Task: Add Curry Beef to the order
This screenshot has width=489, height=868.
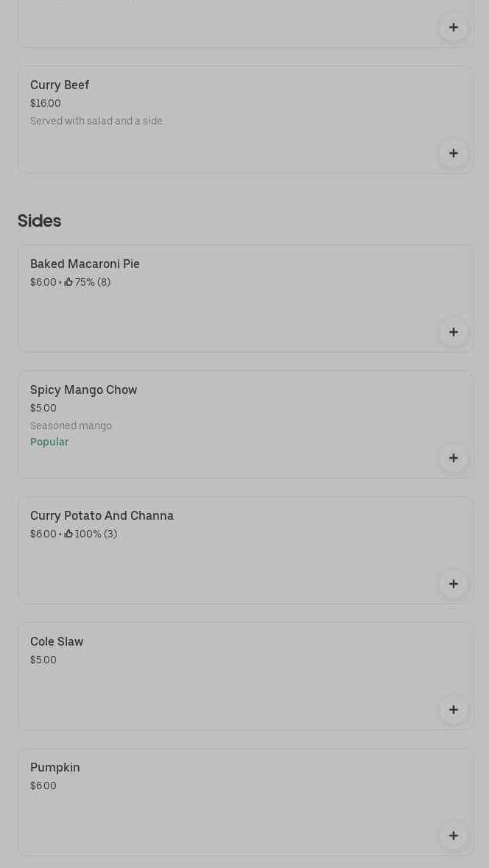Action: 454,153
